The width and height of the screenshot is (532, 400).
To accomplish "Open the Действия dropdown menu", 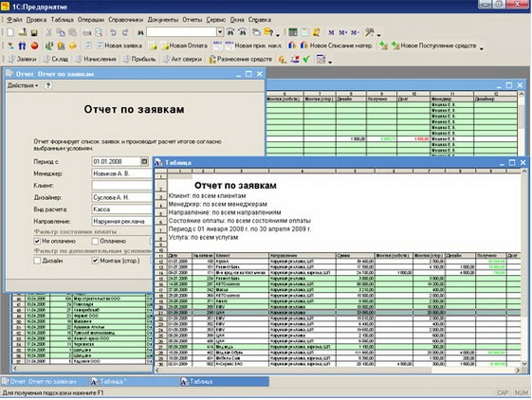I will 23,85.
